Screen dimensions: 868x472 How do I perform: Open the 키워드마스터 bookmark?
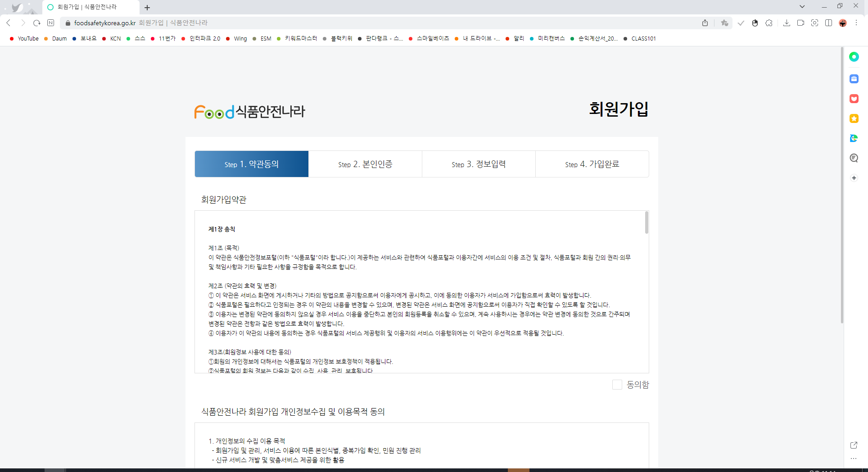pos(297,39)
